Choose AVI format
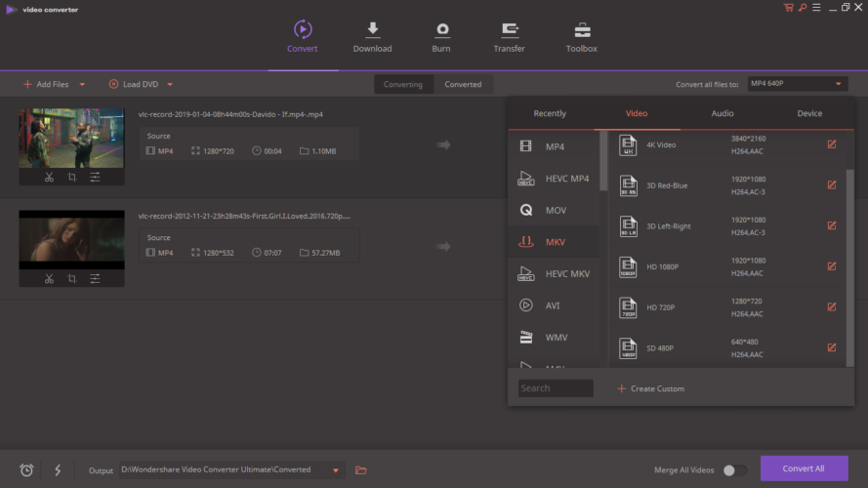 (554, 305)
